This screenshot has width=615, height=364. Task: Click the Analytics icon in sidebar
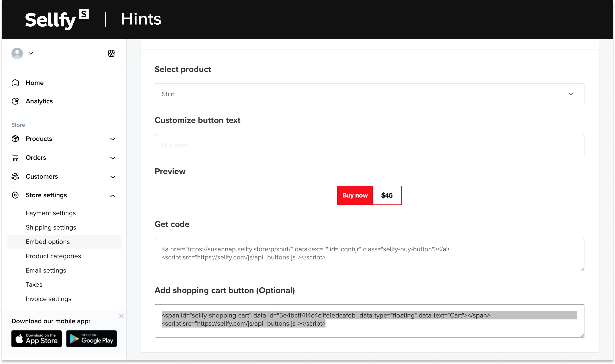tap(15, 101)
